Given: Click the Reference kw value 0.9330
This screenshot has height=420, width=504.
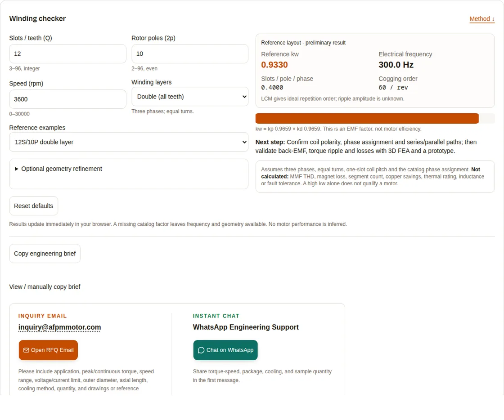Looking at the screenshot, I should point(274,65).
